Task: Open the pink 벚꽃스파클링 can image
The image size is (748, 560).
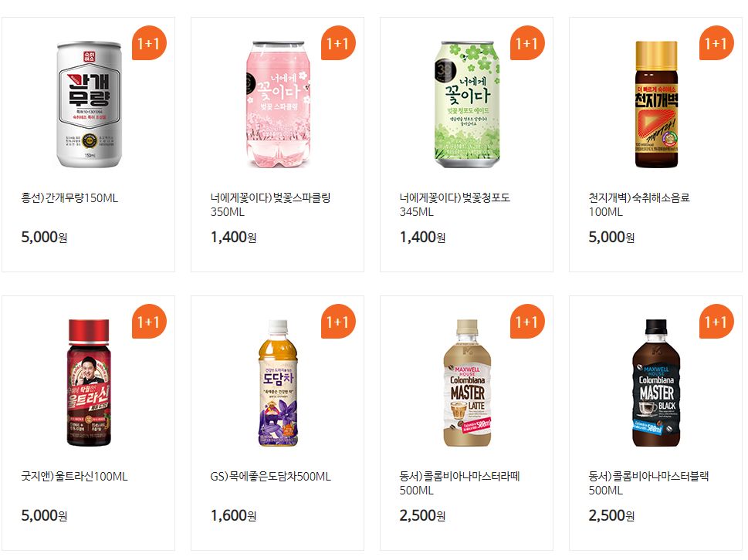Action: pyautogui.click(x=278, y=104)
